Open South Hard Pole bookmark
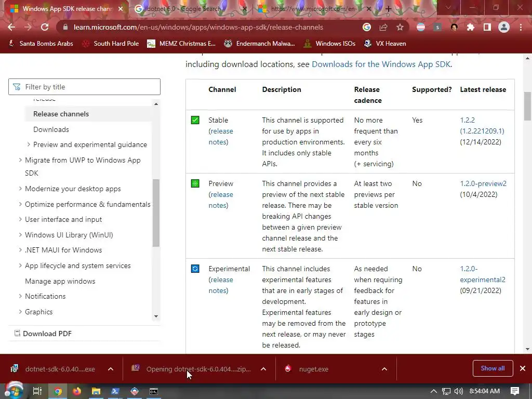The height and width of the screenshot is (399, 532). [111, 44]
